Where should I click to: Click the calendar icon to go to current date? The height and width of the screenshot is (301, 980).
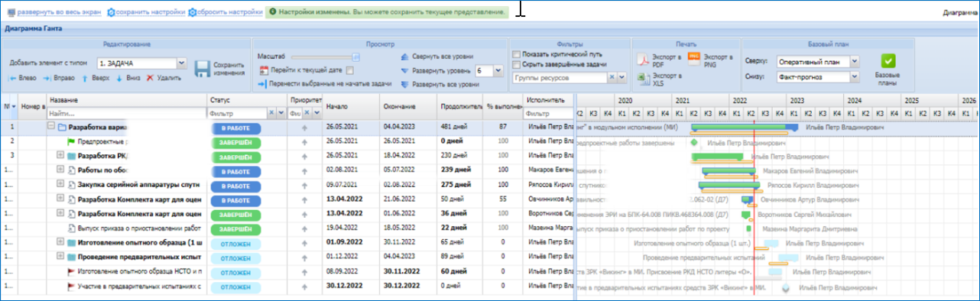(263, 70)
